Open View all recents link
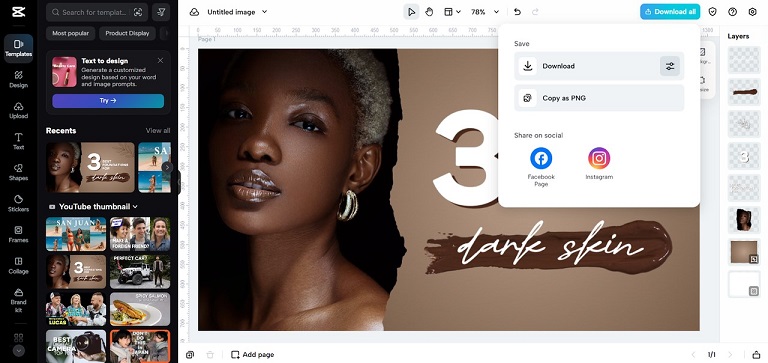The height and width of the screenshot is (363, 768). 158,130
